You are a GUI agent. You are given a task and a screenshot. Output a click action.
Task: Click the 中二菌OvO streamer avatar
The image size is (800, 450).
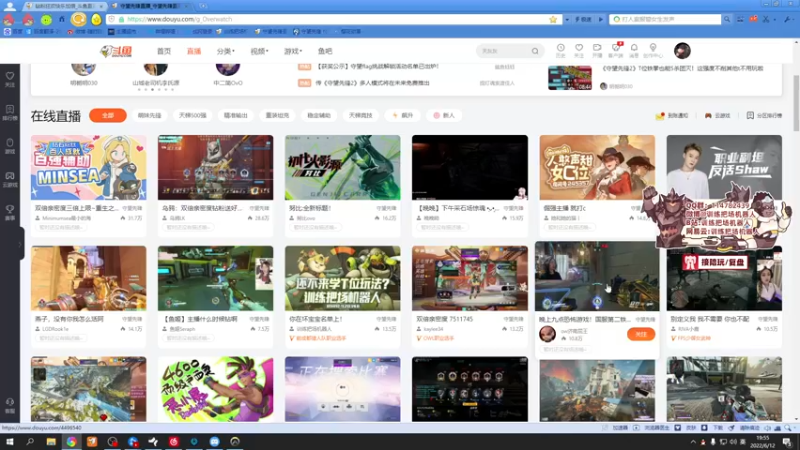click(228, 69)
